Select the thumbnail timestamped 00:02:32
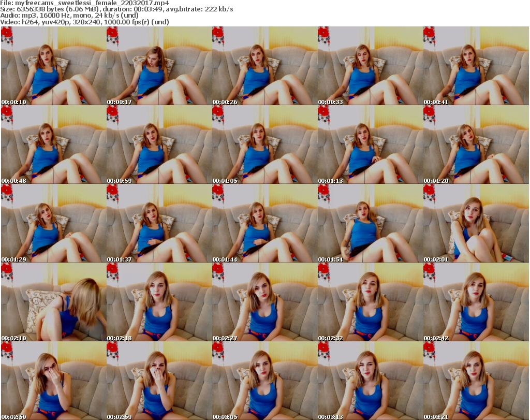Viewport: 530px width, 420px height. pos(370,302)
